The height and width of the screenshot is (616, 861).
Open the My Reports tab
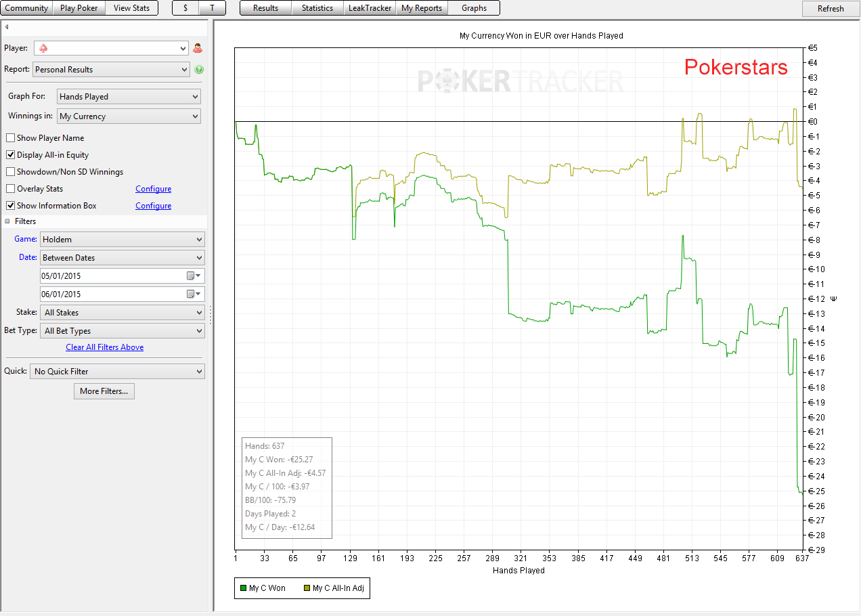(x=422, y=8)
